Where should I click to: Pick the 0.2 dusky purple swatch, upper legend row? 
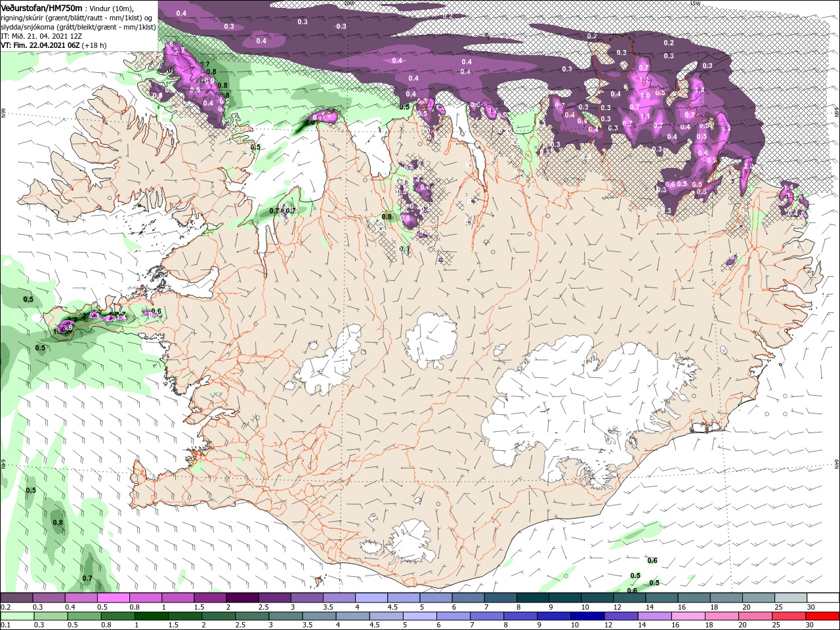pos(16,598)
